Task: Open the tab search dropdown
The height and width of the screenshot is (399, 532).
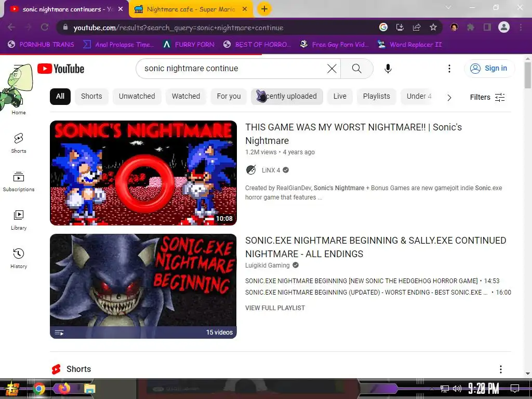Action: (448, 7)
